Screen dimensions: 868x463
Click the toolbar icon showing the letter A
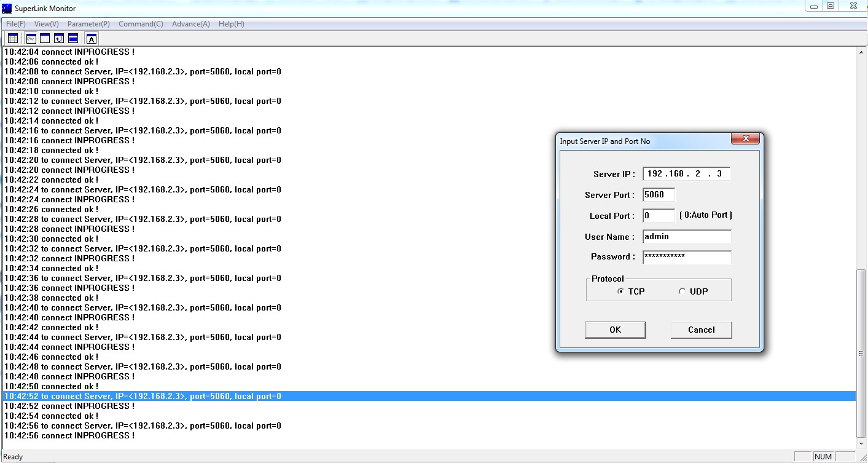pyautogui.click(x=91, y=38)
